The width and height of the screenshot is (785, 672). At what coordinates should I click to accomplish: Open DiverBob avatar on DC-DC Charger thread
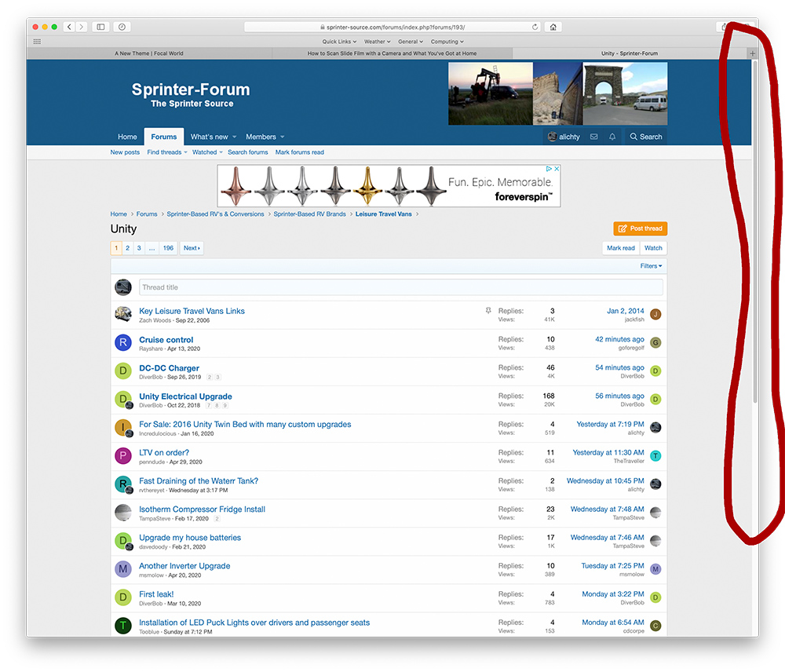click(123, 371)
